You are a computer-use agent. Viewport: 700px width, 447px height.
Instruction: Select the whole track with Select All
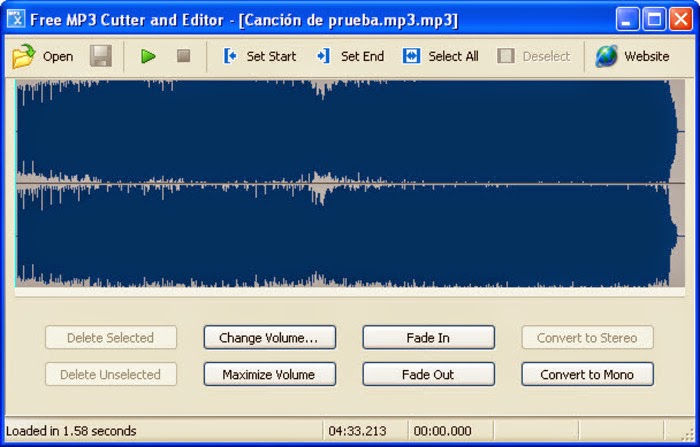[440, 56]
